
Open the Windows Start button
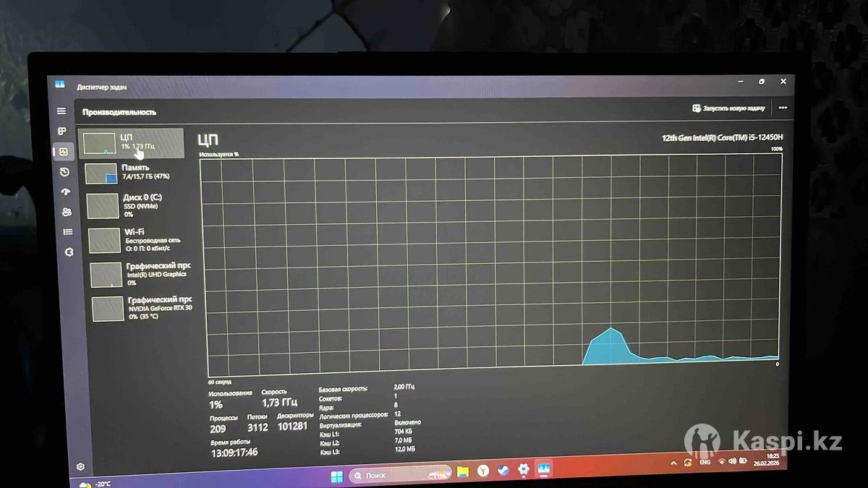click(336, 476)
